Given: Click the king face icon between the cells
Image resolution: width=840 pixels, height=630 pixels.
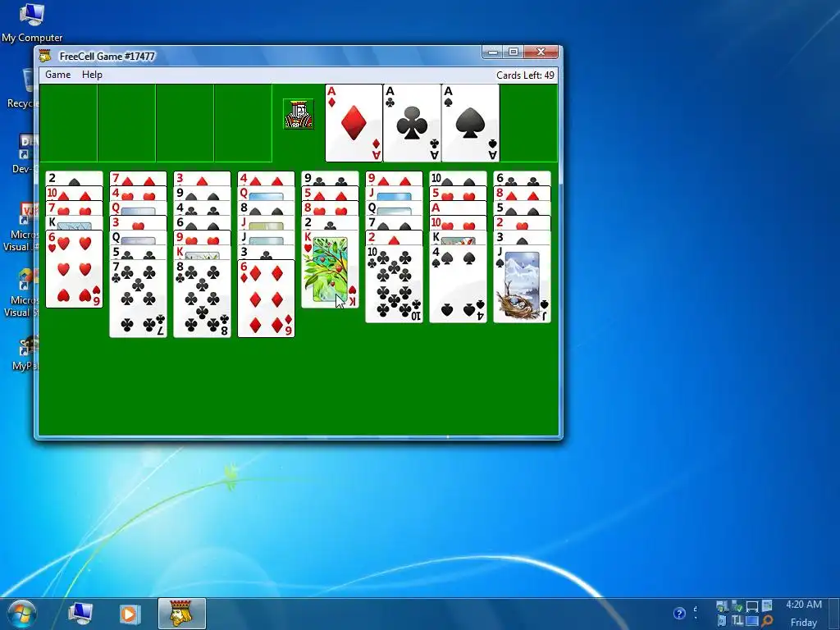Looking at the screenshot, I should coord(299,114).
